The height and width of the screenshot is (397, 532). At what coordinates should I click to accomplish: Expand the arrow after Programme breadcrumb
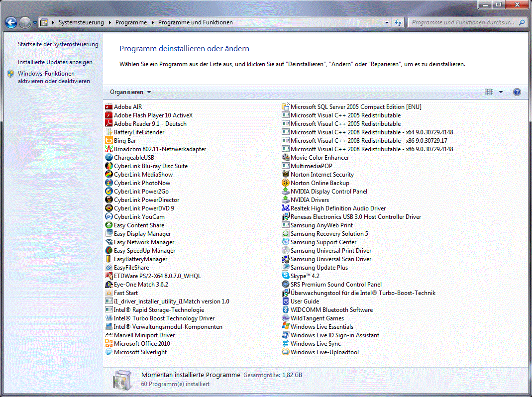152,22
